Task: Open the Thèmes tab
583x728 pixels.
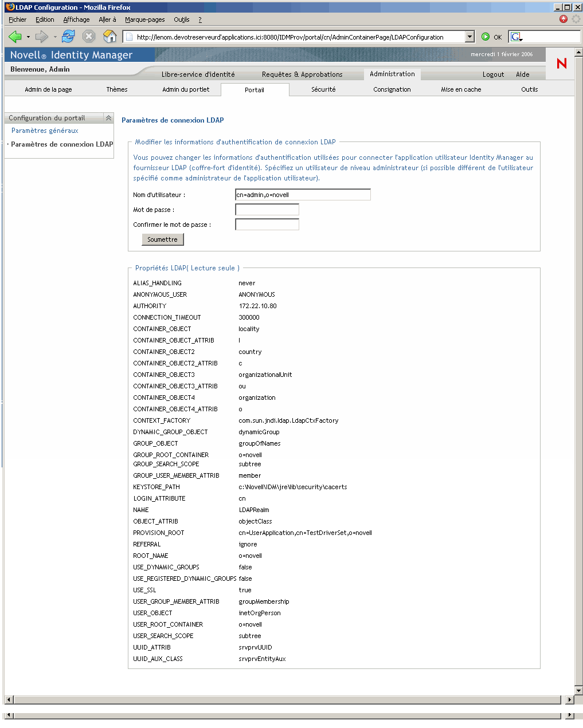Action: pos(117,89)
